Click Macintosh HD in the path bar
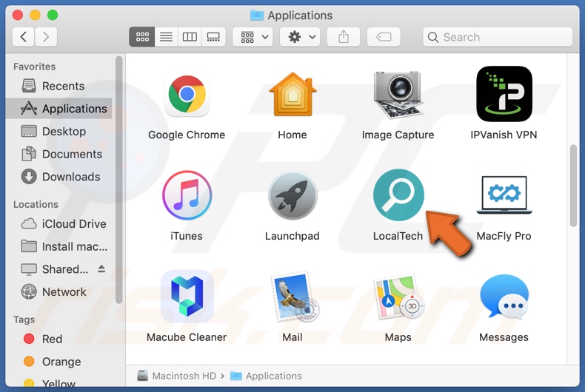Viewport: 585px width, 392px height. coord(177,376)
